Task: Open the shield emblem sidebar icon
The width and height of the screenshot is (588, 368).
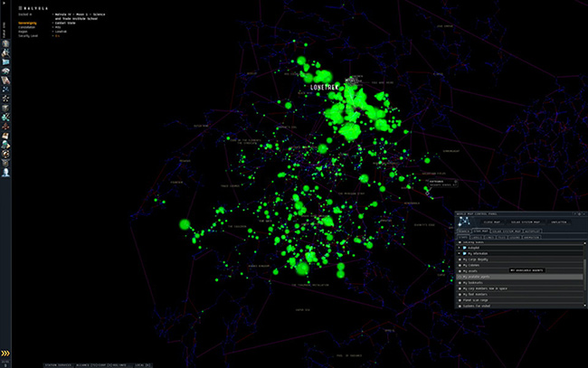Action: (x=5, y=163)
